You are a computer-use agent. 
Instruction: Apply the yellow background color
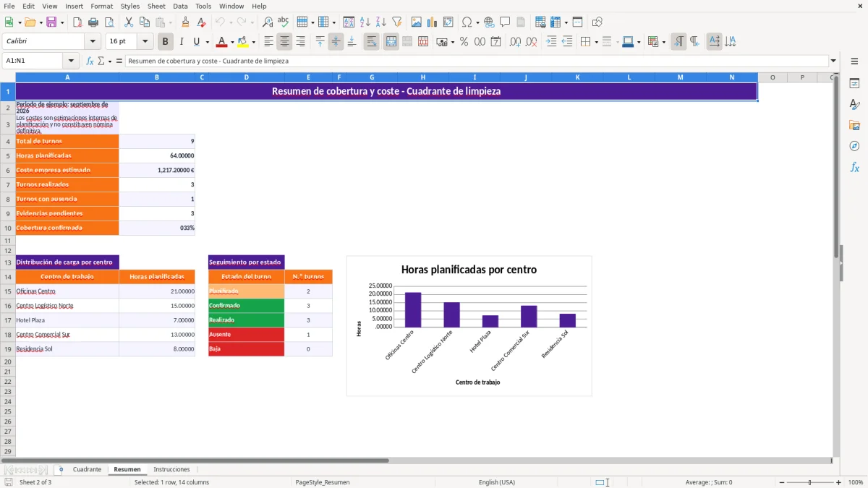243,42
